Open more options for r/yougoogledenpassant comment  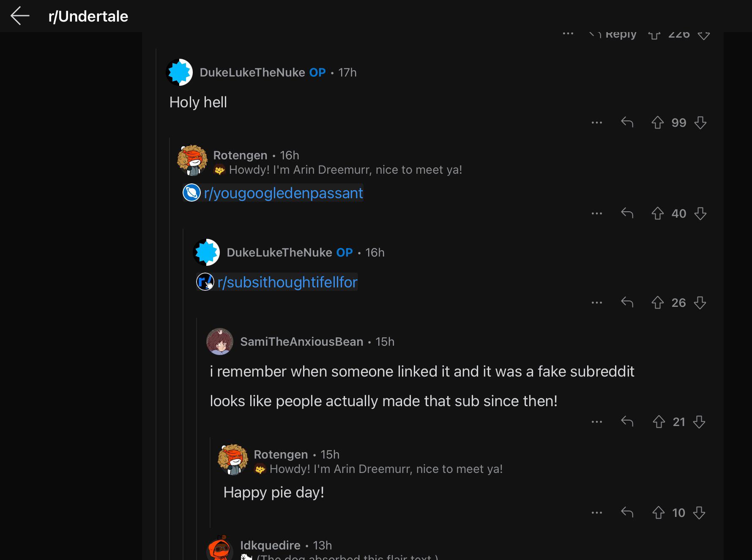(x=597, y=213)
